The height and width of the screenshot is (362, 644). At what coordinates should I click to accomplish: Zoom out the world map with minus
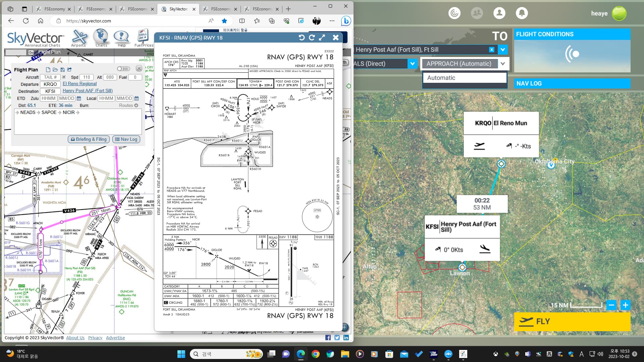coord(611,305)
